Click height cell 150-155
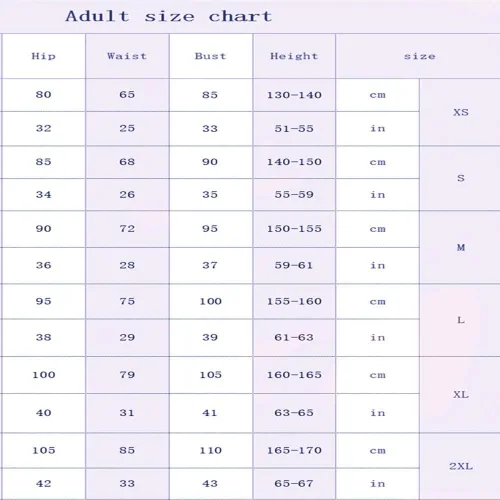 click(294, 229)
